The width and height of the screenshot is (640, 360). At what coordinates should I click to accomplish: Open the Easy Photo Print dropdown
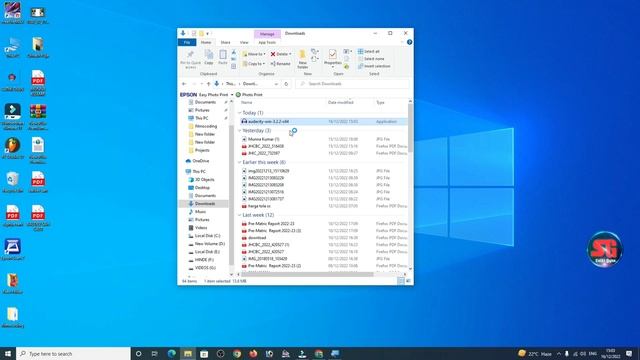232,95
